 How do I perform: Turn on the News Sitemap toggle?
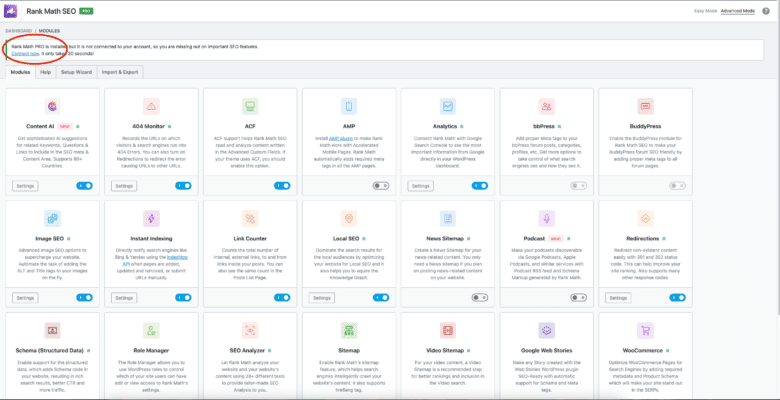[x=479, y=298]
